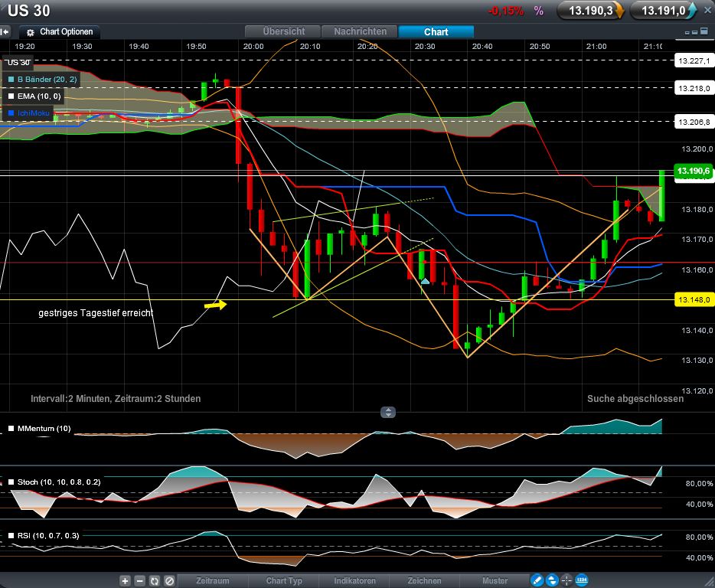This screenshot has height=588, width=715.
Task: Set medium chart size icon
Action: [x=695, y=32]
